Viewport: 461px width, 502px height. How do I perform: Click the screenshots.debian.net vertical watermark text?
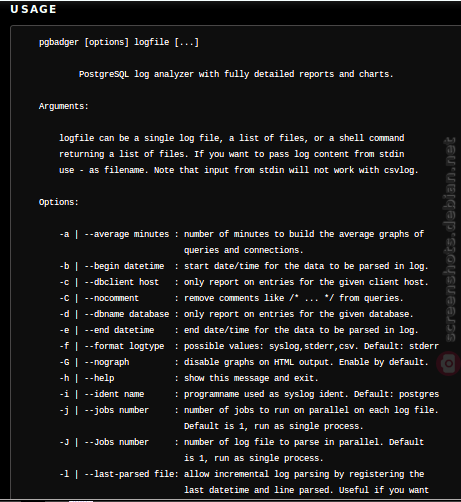449,239
